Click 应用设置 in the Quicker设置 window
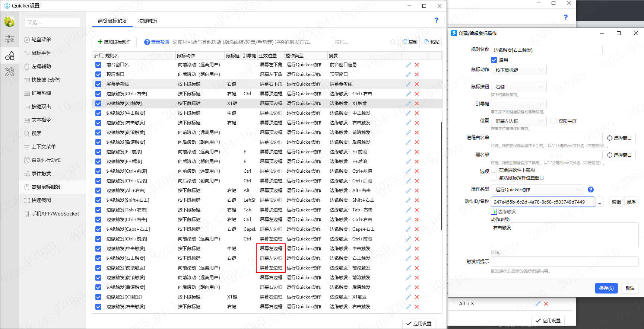644x329 pixels. [x=419, y=324]
